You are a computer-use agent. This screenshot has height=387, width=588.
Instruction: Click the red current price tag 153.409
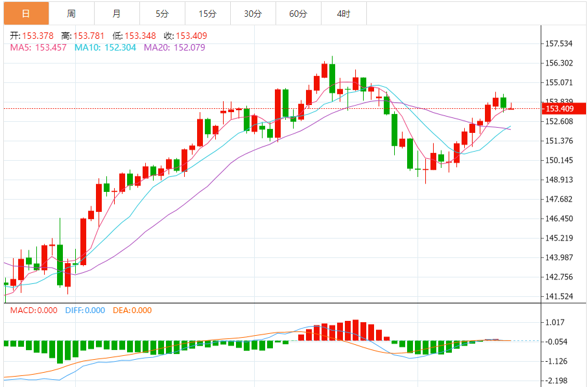tap(563, 108)
